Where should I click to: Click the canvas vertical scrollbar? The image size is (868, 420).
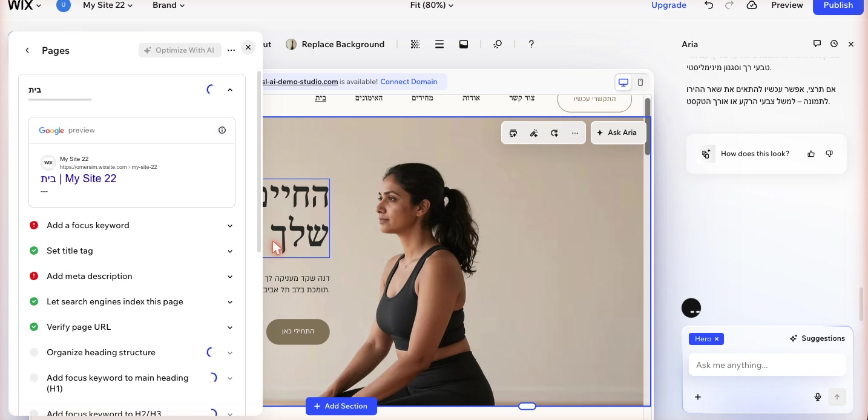tap(648, 126)
